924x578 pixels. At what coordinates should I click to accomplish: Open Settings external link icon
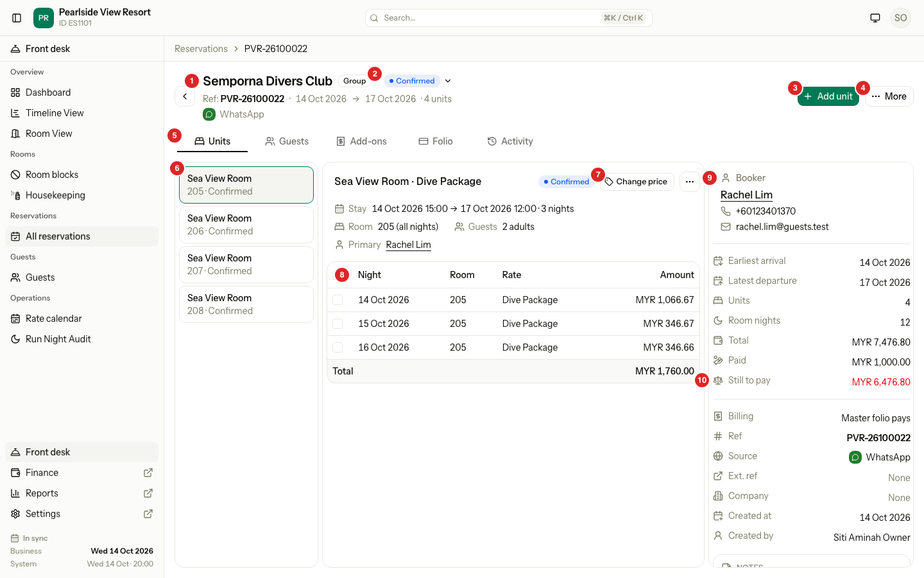click(148, 514)
